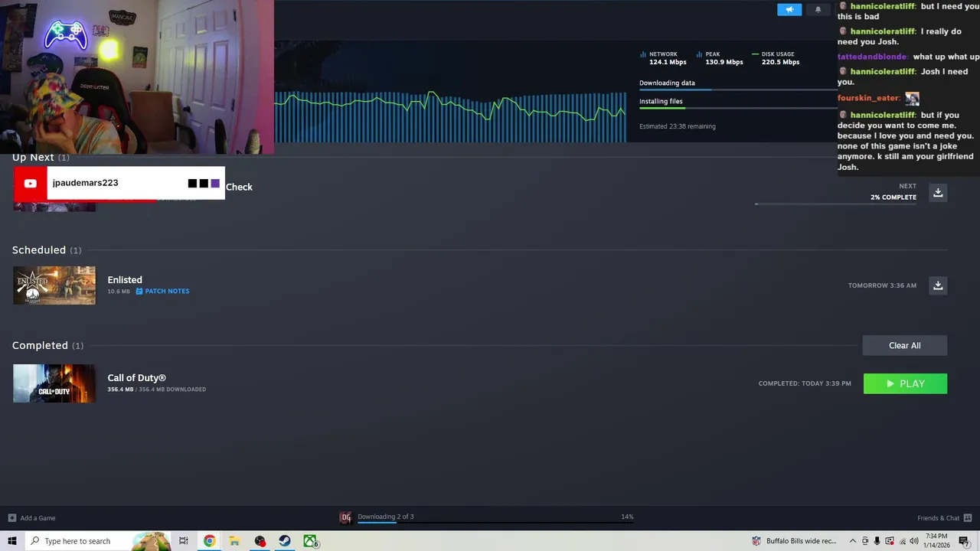Play Call of Duty
Viewport: 980px width, 551px height.
tap(905, 383)
